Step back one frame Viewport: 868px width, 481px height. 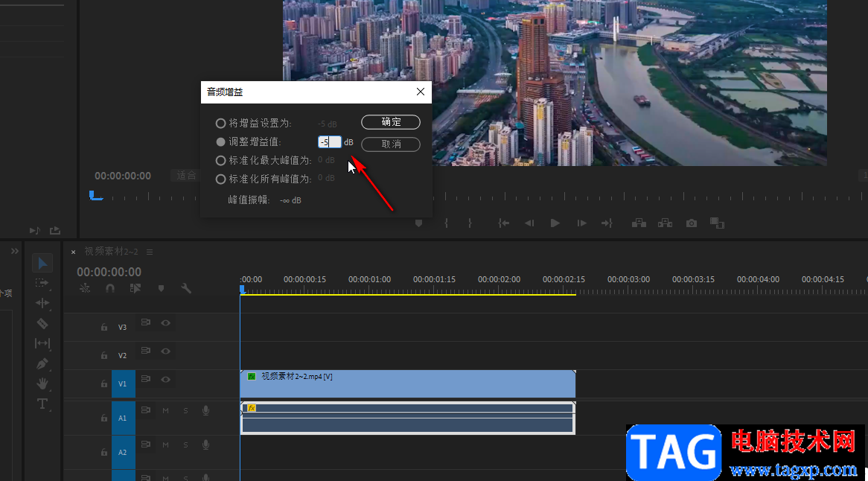(x=529, y=223)
